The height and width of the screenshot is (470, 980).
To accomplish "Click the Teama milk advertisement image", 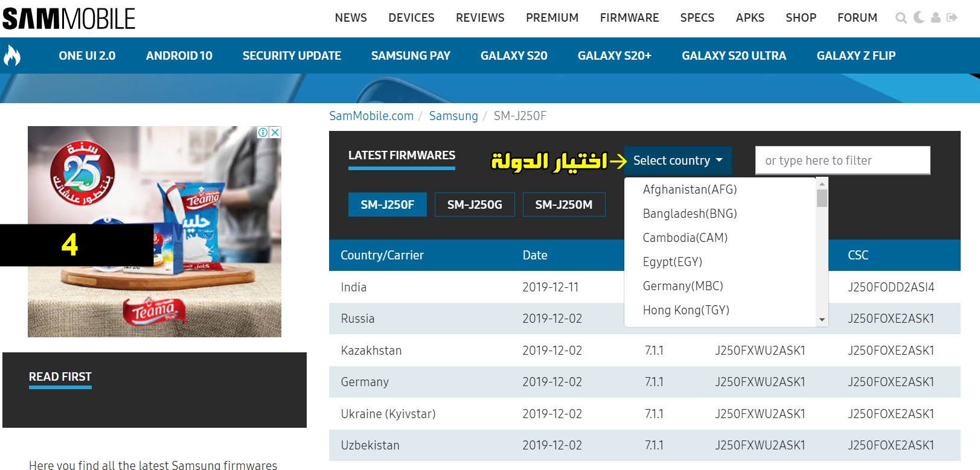I will (x=155, y=232).
